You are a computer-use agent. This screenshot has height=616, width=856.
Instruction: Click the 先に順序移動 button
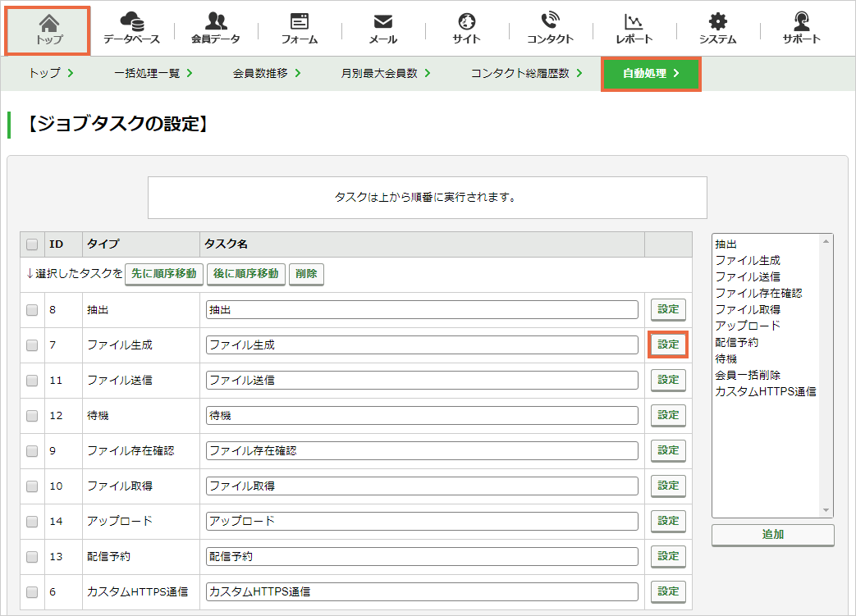(x=164, y=274)
